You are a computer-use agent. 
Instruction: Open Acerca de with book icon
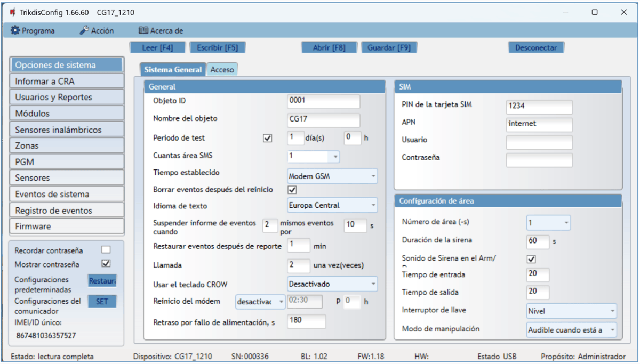click(x=161, y=30)
